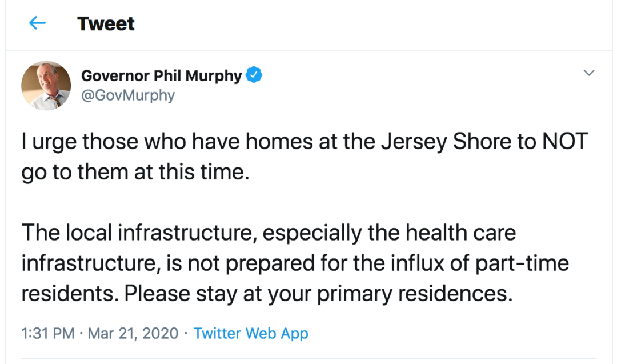Click 'I urge those who have homes'
This screenshot has width=617, height=364.
coord(167,142)
